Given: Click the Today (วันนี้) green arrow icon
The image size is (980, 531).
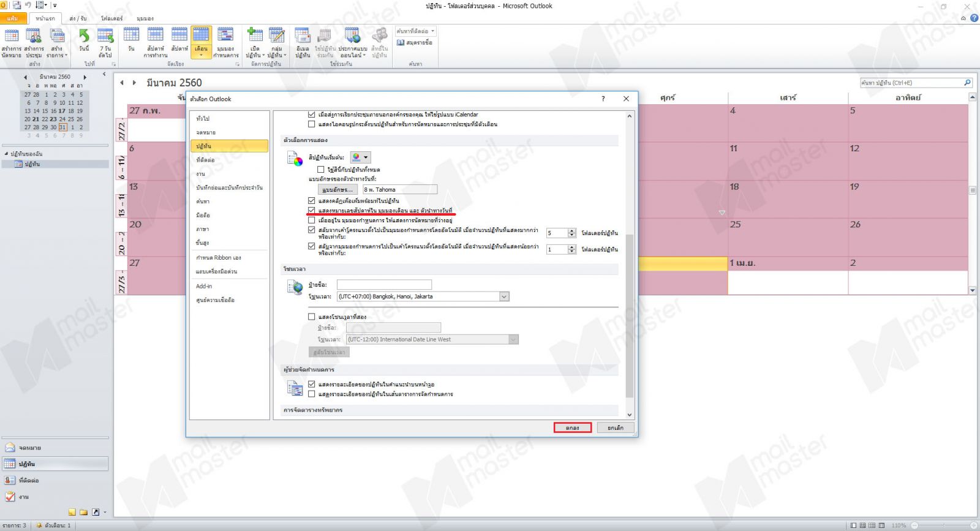Looking at the screenshot, I should (84, 37).
